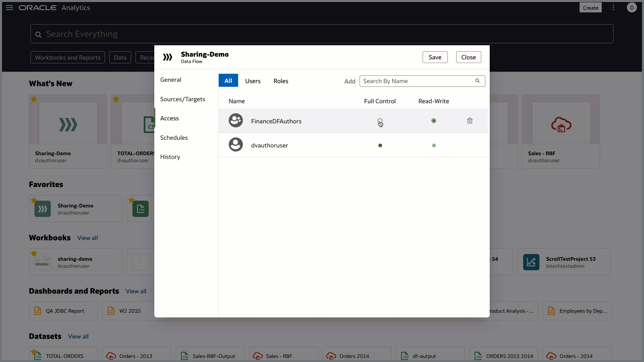Open View all next to Workbooks
This screenshot has width=644, height=362.
[x=88, y=238]
